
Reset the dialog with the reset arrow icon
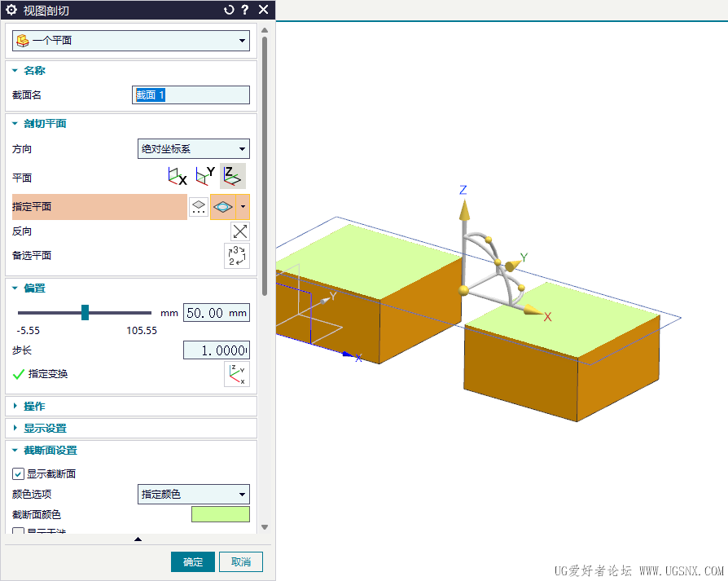(229, 10)
